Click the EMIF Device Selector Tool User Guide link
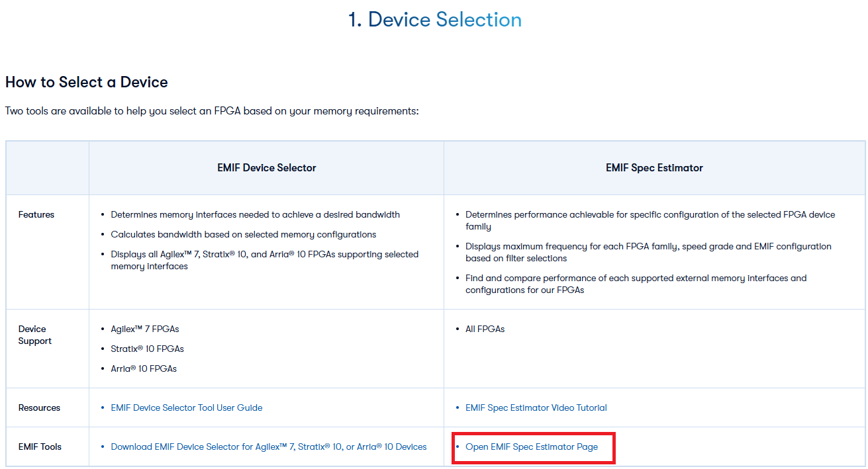868x469 pixels. click(x=186, y=408)
